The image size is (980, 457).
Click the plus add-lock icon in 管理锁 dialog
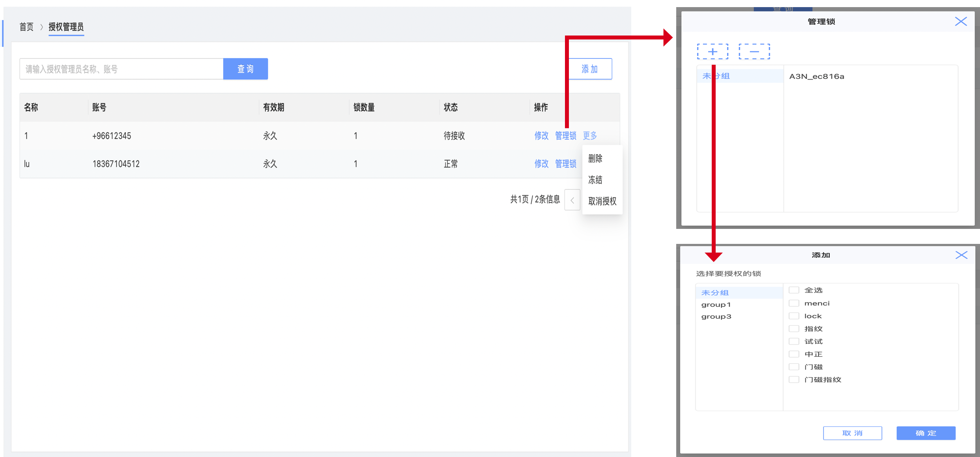713,52
